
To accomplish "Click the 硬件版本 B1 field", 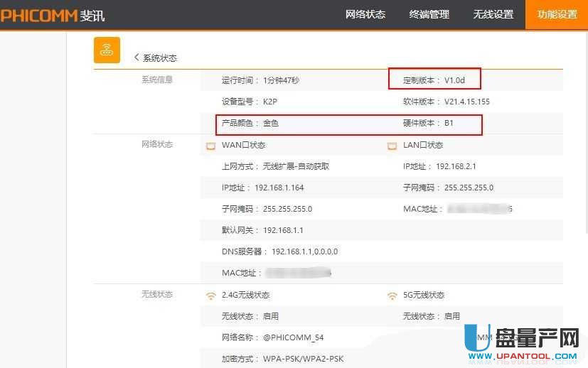I will point(449,124).
